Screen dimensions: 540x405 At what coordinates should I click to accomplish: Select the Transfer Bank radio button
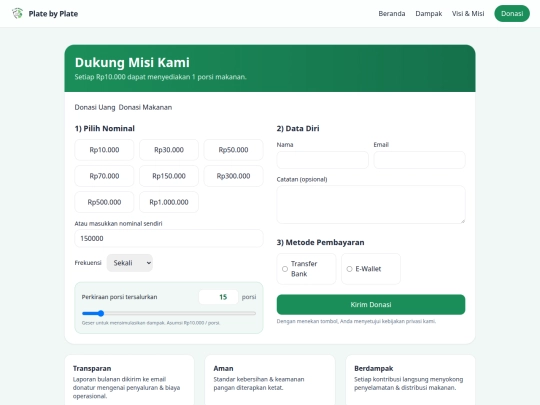(285, 269)
